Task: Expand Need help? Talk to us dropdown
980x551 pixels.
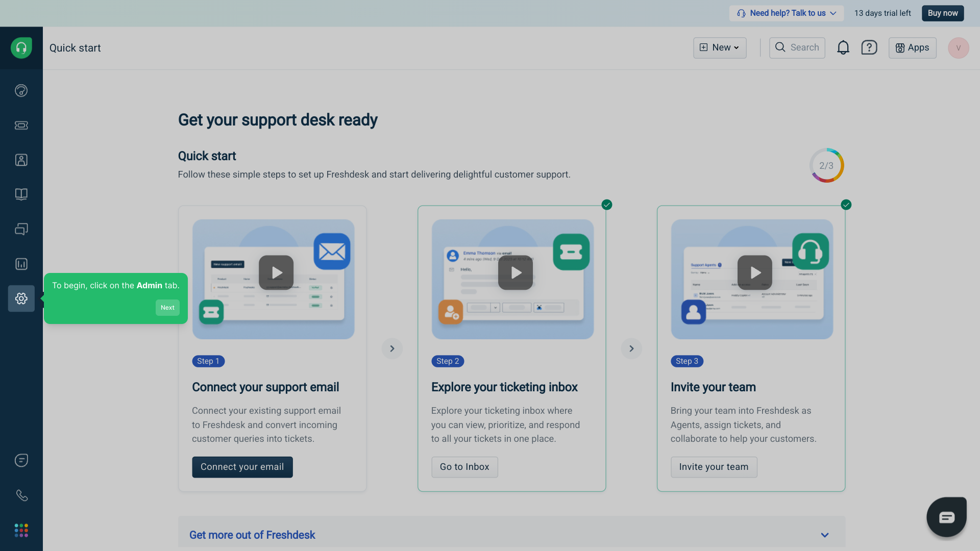Action: 786,13
